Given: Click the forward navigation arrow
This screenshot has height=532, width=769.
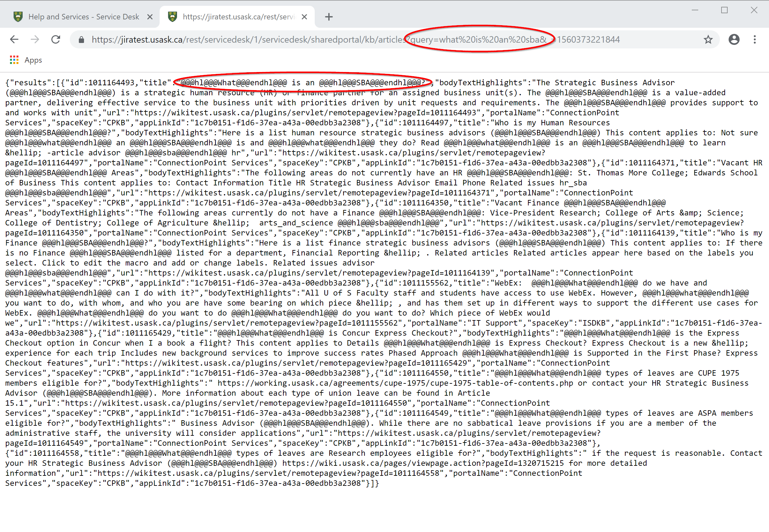Looking at the screenshot, I should [35, 40].
